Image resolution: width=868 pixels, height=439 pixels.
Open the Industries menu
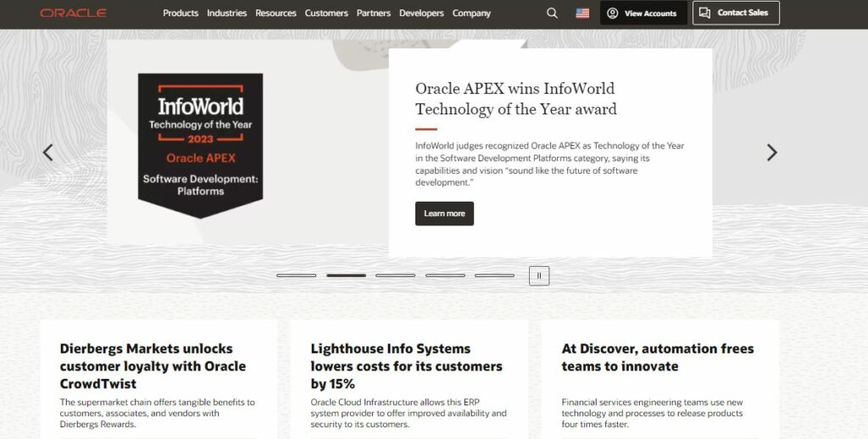pyautogui.click(x=227, y=13)
